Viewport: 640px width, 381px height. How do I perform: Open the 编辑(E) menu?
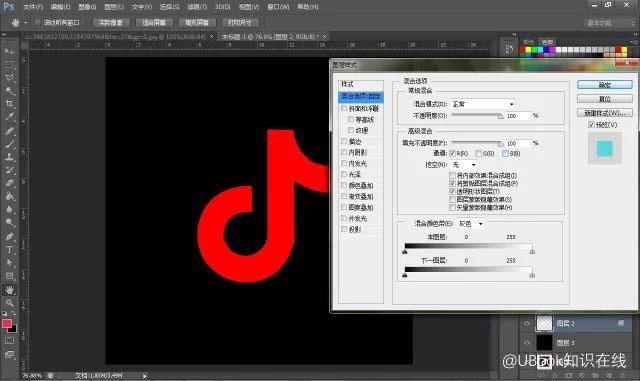(x=60, y=7)
